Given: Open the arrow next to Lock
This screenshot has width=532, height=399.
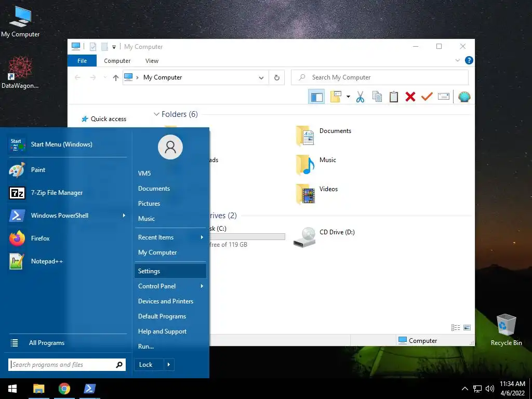Looking at the screenshot, I should coord(169,365).
